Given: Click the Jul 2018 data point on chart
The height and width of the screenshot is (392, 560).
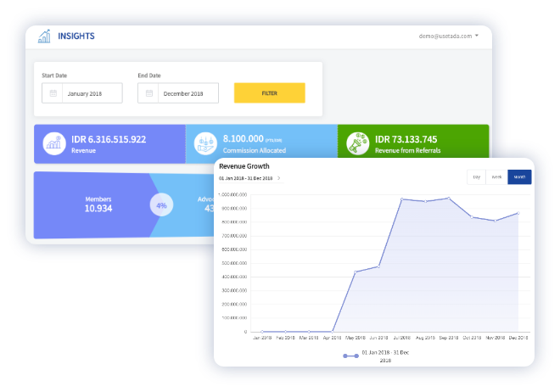Looking at the screenshot, I should 402,199.
